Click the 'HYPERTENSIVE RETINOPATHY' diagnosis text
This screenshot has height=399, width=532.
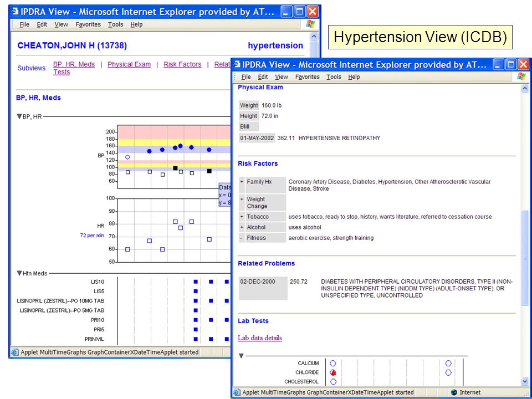[339, 138]
